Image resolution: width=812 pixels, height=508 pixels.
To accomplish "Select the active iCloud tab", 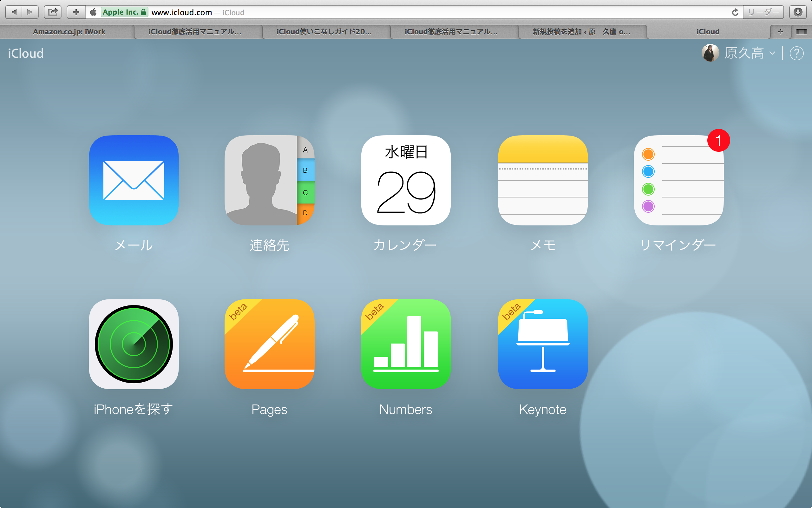I will [x=708, y=31].
